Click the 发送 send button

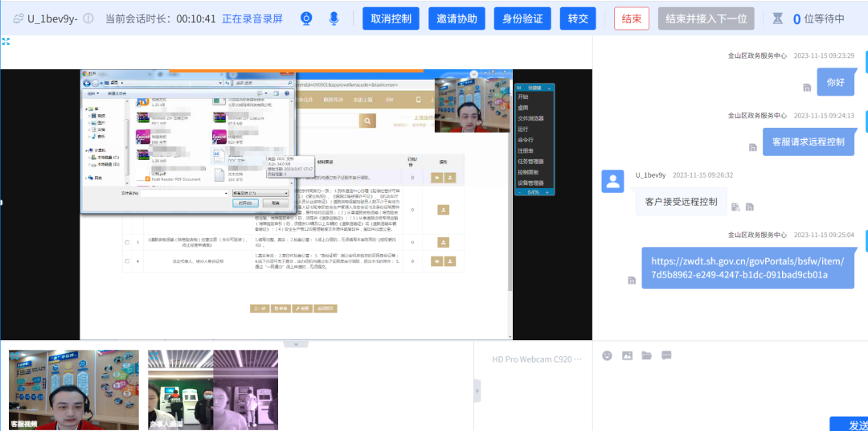coord(849,424)
